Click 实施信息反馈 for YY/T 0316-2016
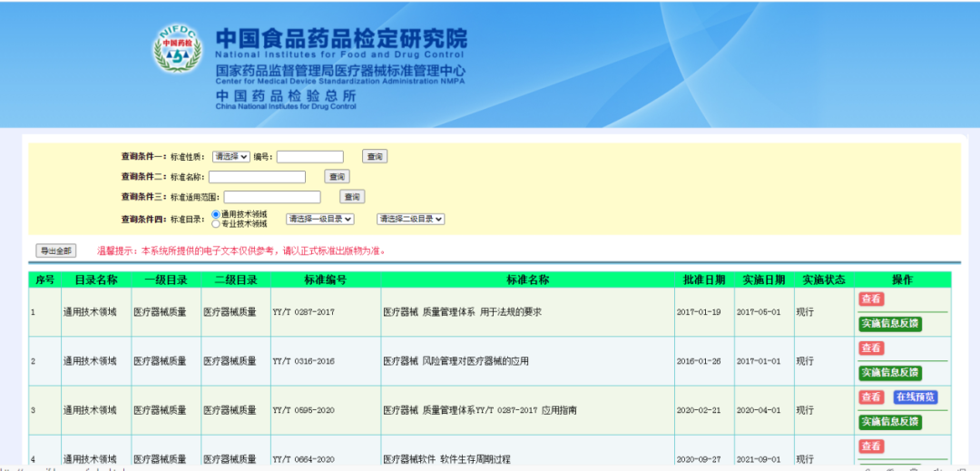This screenshot has height=471, width=980. tap(890, 373)
